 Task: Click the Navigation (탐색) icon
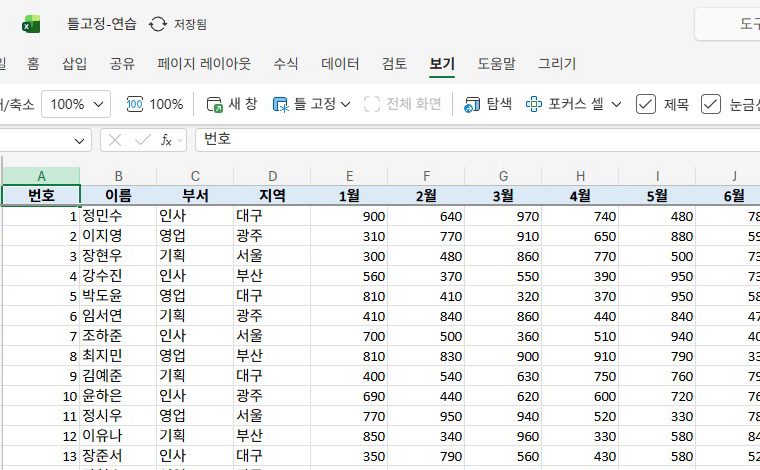tap(472, 104)
